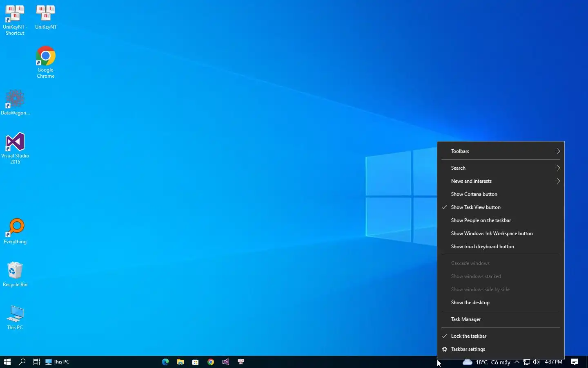
Task: Launch Chrome from the taskbar
Action: (211, 362)
